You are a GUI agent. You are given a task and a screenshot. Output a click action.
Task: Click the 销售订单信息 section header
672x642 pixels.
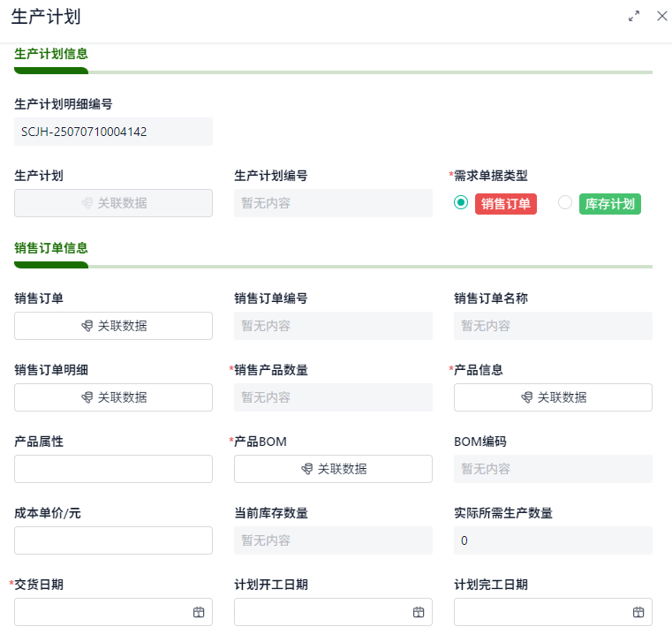pyautogui.click(x=51, y=248)
